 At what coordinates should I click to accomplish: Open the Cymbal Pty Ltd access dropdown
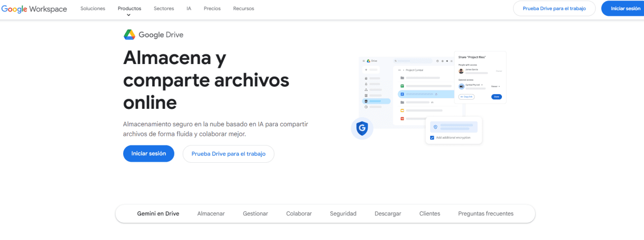pyautogui.click(x=473, y=85)
